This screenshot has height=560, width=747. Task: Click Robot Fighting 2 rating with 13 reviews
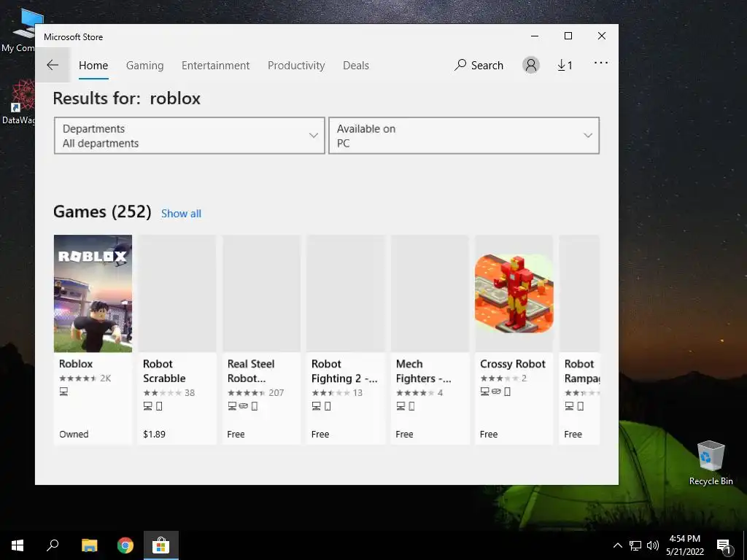pos(337,393)
